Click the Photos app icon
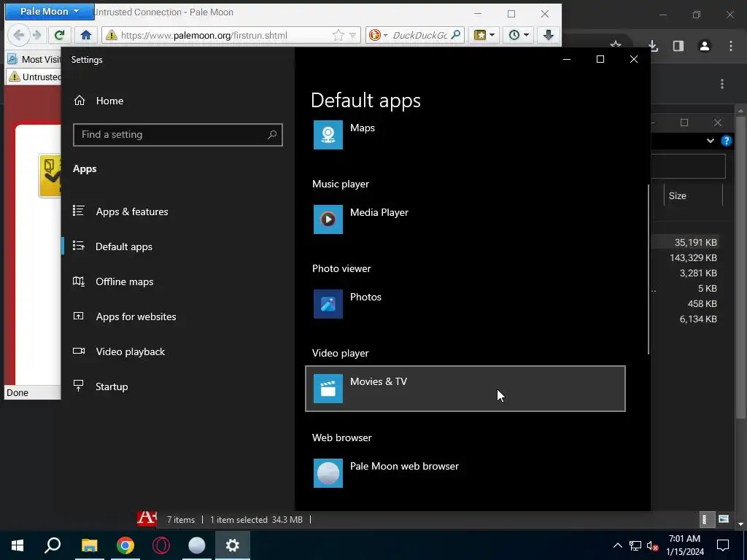 tap(328, 304)
